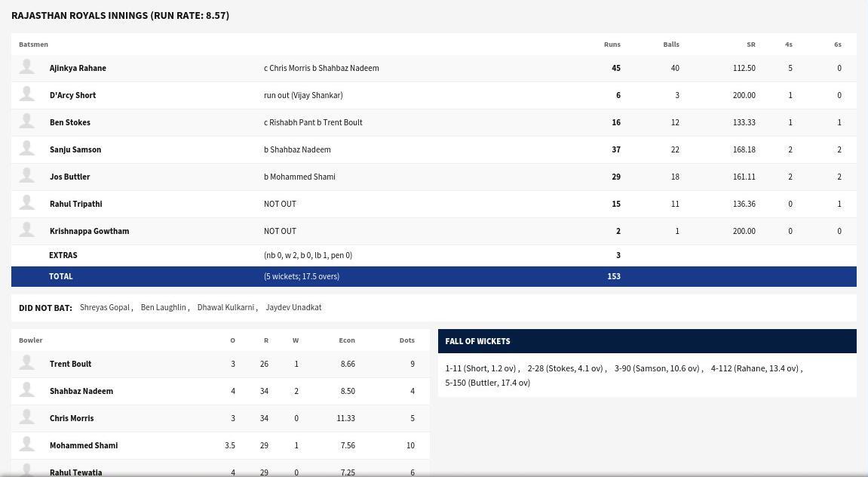Image resolution: width=868 pixels, height=477 pixels.
Task: Click fall of wicket '5-150 (Buttler, 17.4 ov)'
Action: coord(488,383)
